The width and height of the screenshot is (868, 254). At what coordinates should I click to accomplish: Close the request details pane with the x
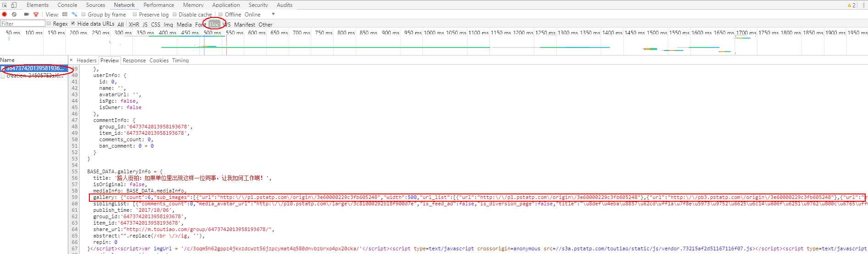point(71,60)
